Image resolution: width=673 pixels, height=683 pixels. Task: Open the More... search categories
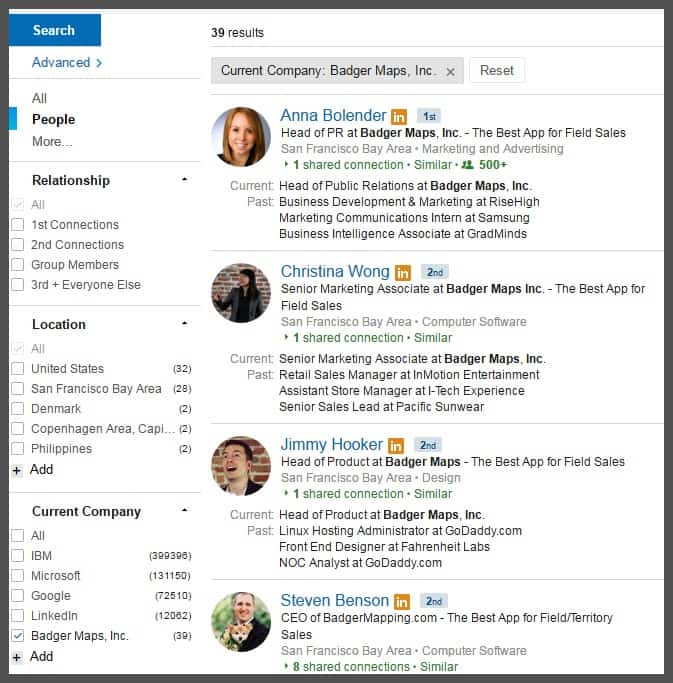coord(52,142)
